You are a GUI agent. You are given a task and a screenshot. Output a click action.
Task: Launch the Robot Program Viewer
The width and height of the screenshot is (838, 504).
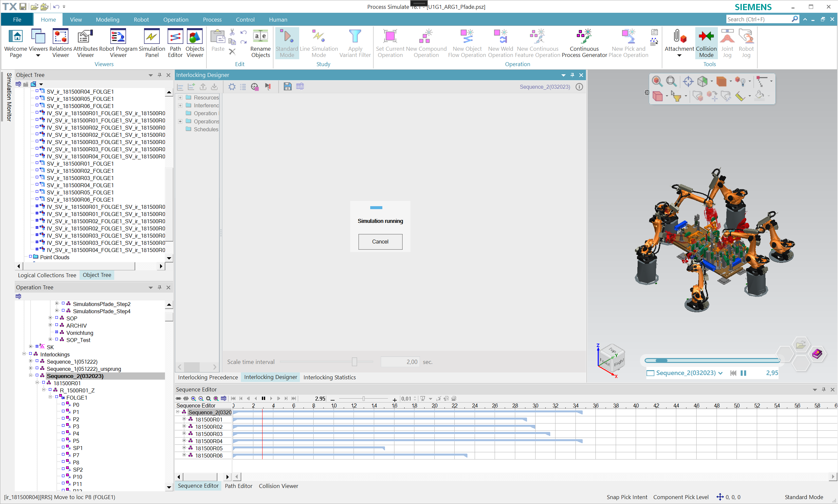pyautogui.click(x=118, y=43)
